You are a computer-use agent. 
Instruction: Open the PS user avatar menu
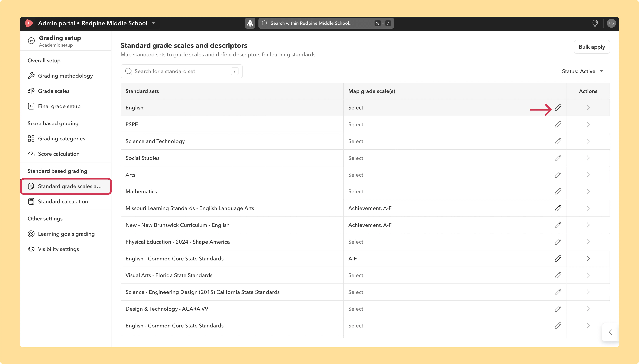click(611, 23)
